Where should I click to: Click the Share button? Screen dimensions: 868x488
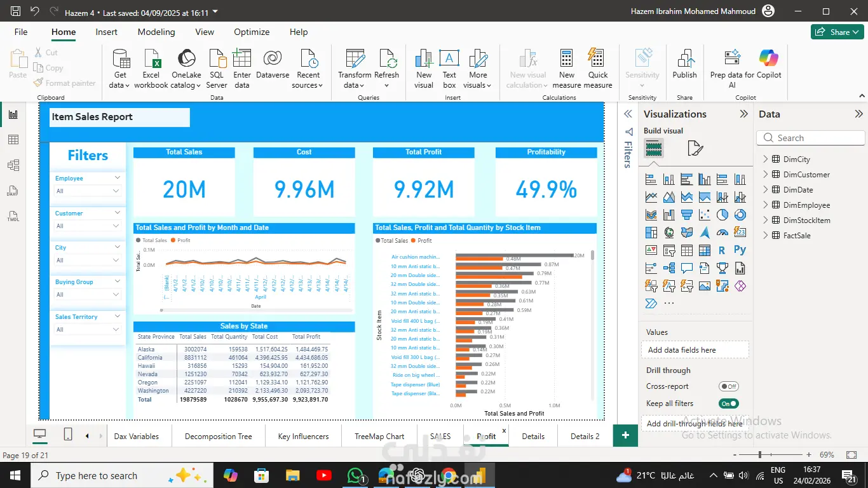(x=837, y=32)
